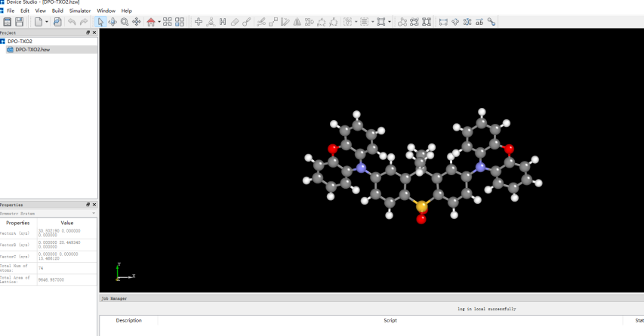644x336 pixels.
Task: Click the two-pillars device structure icon
Action: point(427,22)
